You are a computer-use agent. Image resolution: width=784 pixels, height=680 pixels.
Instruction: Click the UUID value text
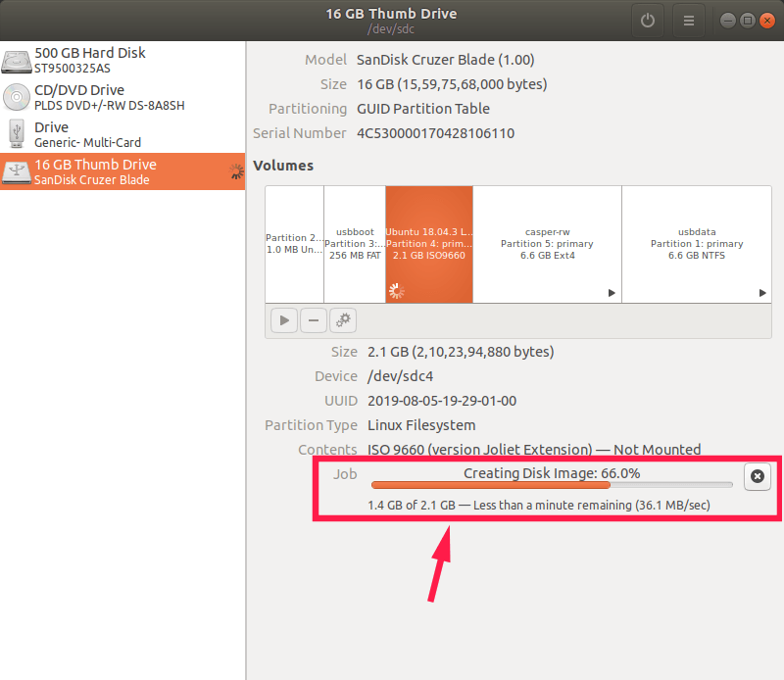[x=441, y=401]
